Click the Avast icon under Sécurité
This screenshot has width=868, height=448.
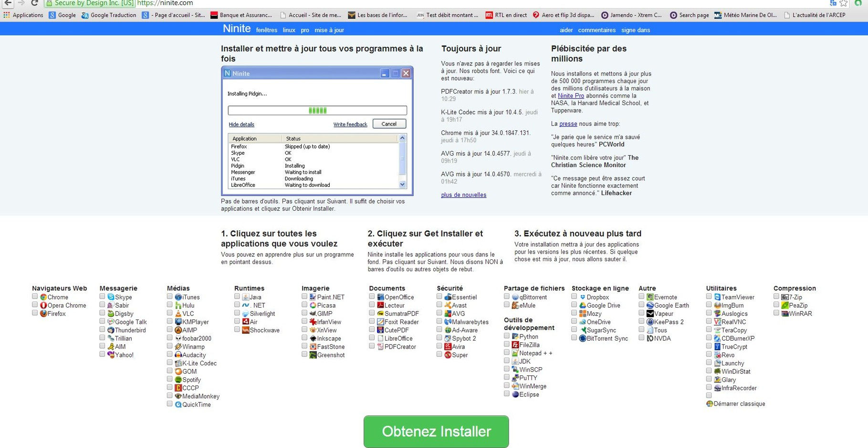pos(448,305)
